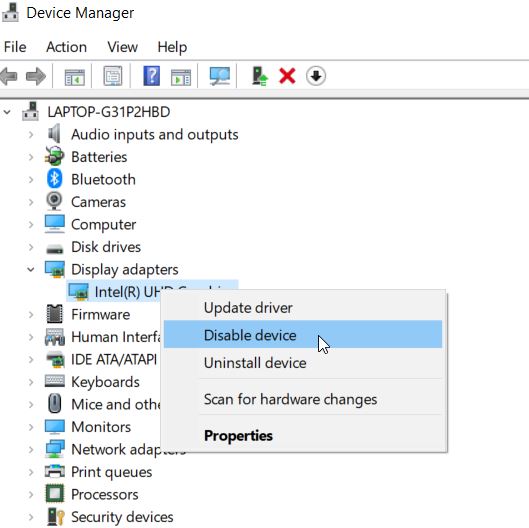Screen dimensions: 529x528
Task: Expand the Keyboards chevron
Action: tap(31, 382)
